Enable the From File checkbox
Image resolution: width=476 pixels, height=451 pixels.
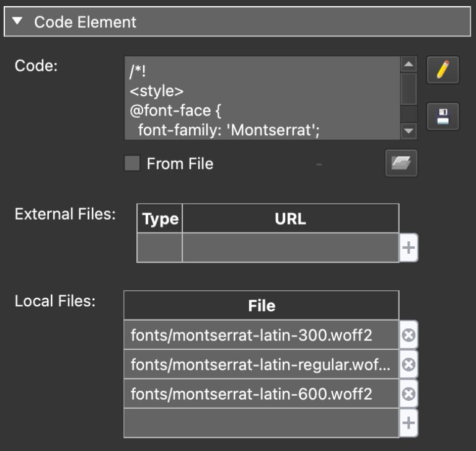pyautogui.click(x=132, y=164)
